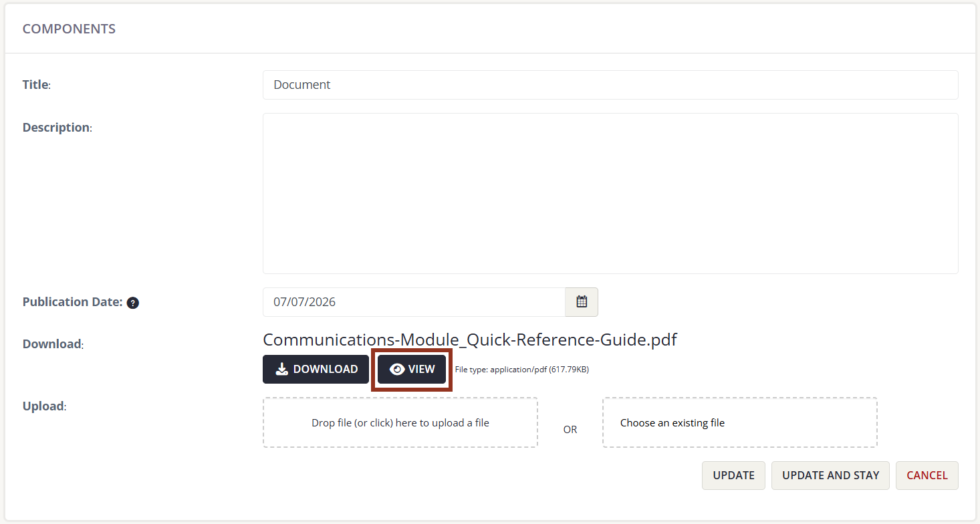The width and height of the screenshot is (980, 524).
Task: Click the help question mark beside Publication Date
Action: coord(133,303)
